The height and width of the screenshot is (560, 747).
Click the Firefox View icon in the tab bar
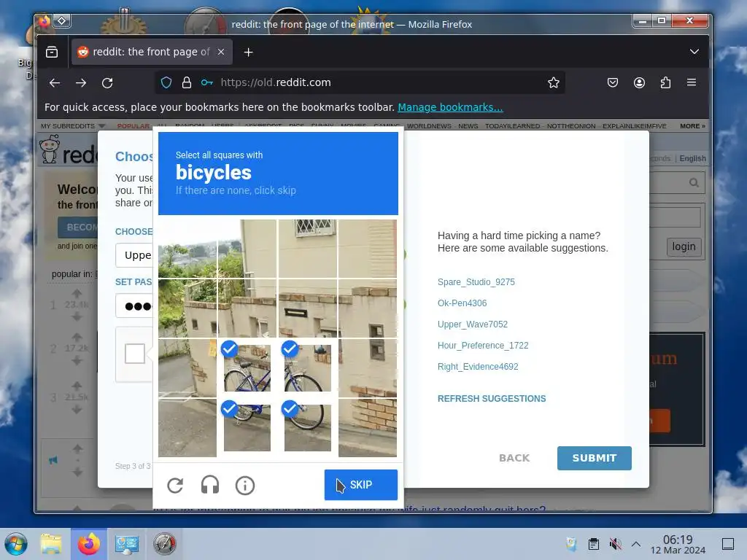coord(52,52)
